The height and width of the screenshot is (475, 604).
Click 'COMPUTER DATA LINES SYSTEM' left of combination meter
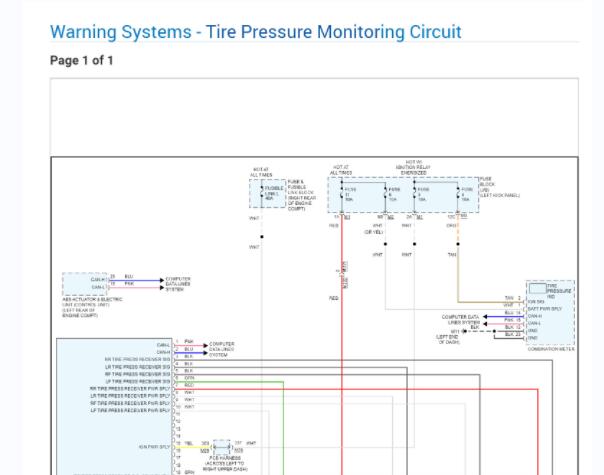(461, 319)
